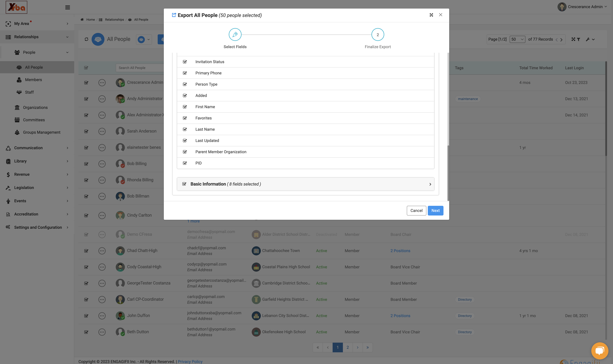Open the Privacy Policy link
This screenshot has width=613, height=364.
tap(190, 362)
